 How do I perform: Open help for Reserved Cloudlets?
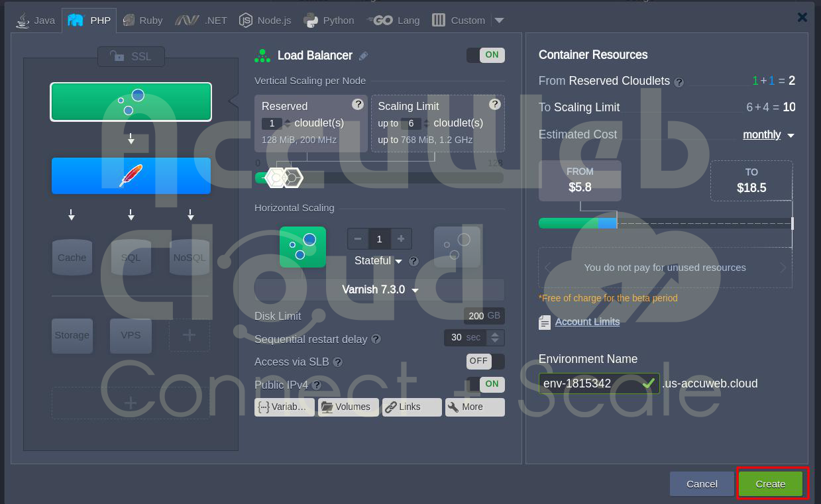click(679, 82)
